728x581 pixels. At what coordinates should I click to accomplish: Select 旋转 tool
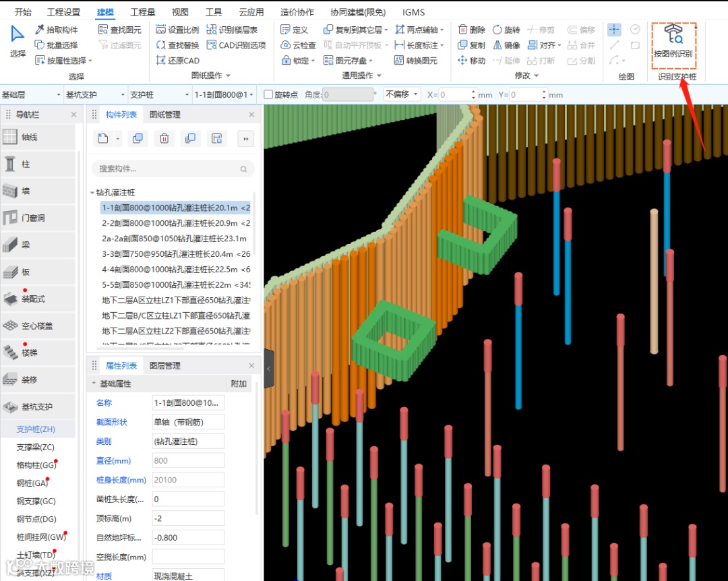pyautogui.click(x=506, y=30)
